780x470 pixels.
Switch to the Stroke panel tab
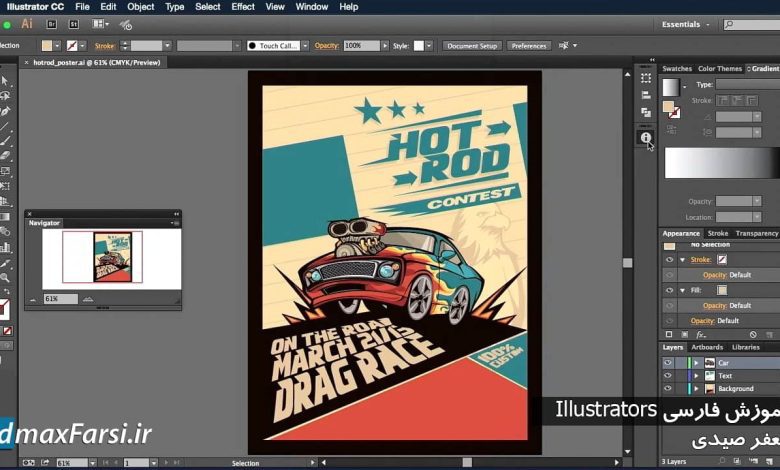(x=717, y=233)
